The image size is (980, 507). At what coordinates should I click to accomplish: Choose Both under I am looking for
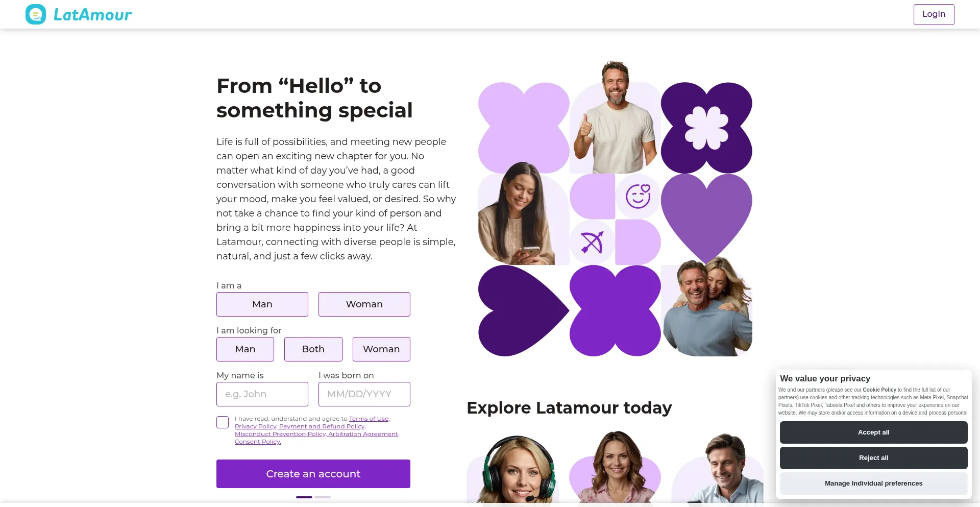[x=313, y=349]
